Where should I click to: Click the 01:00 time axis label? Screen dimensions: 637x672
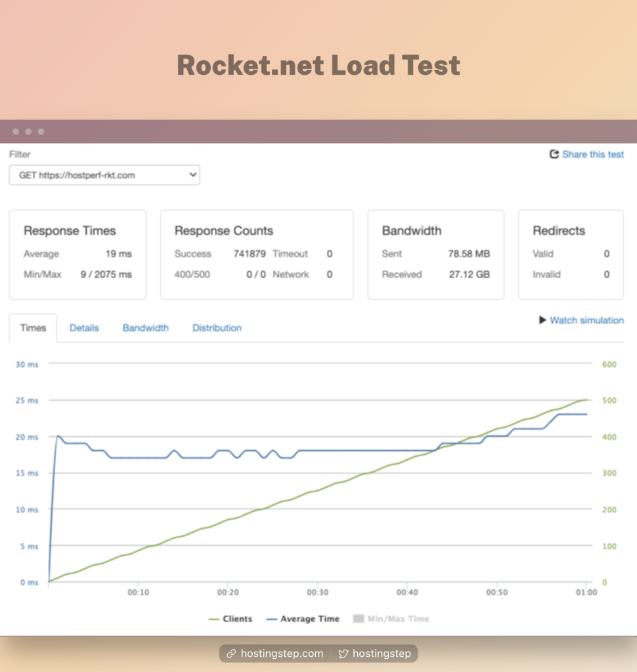click(586, 593)
